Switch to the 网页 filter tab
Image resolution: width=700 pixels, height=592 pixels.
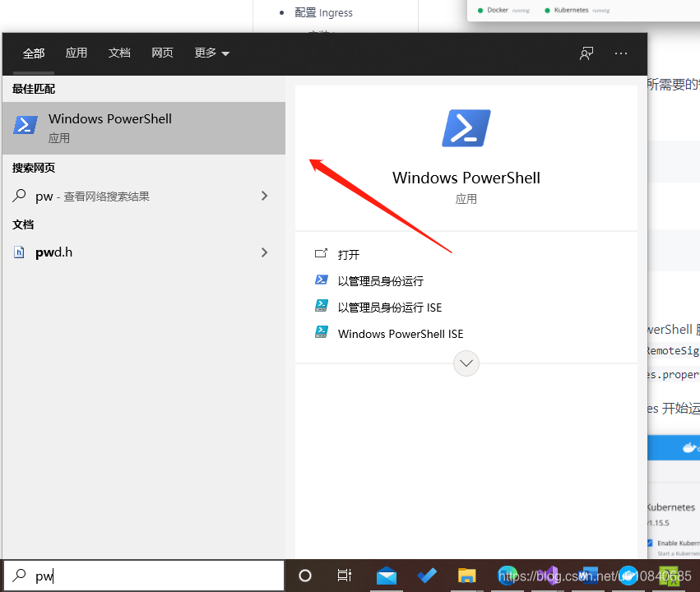click(x=162, y=53)
